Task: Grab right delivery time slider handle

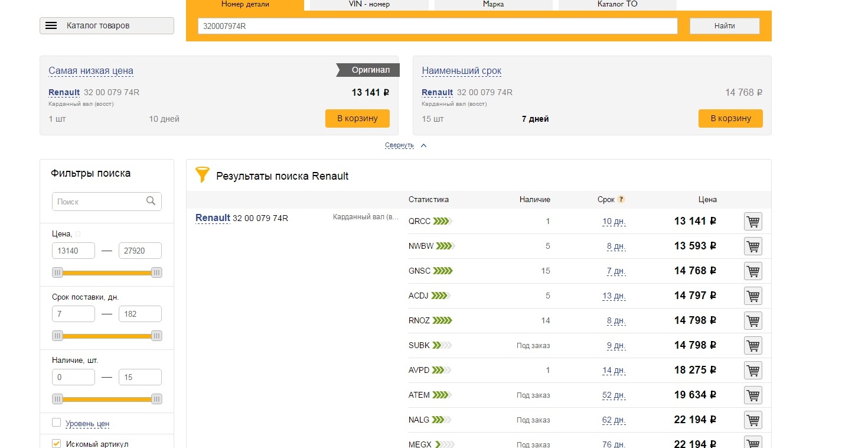Action: [156, 336]
